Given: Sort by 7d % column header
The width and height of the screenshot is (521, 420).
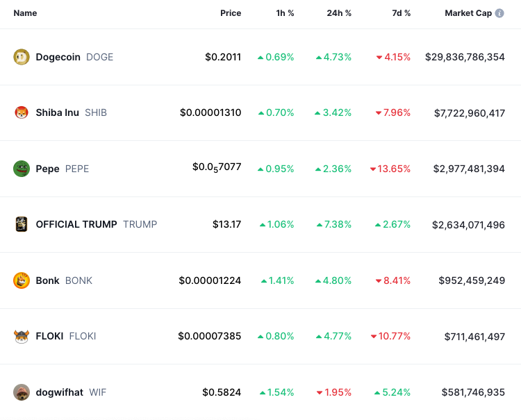Looking at the screenshot, I should (399, 13).
